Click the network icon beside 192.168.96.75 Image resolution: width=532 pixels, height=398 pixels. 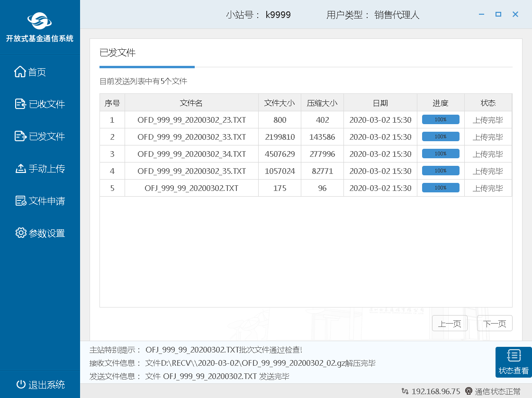tap(405, 391)
